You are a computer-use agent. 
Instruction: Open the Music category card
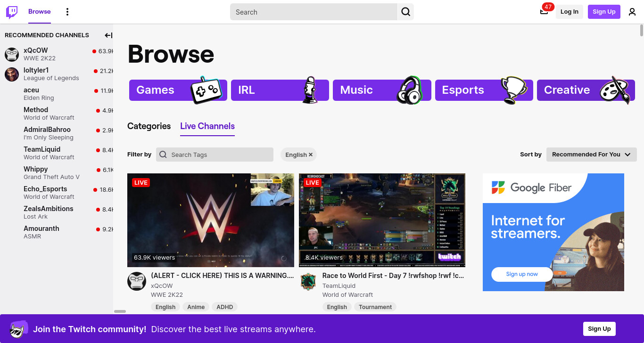click(382, 90)
